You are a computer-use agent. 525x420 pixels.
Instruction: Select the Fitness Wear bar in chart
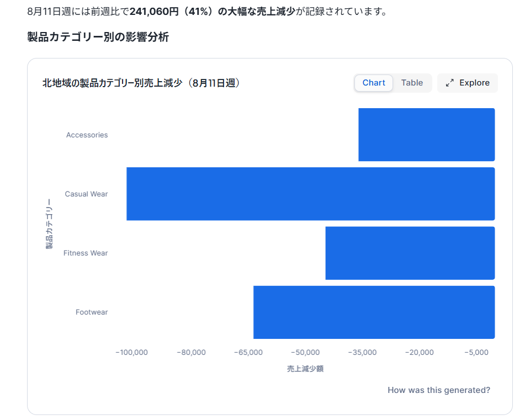(410, 253)
